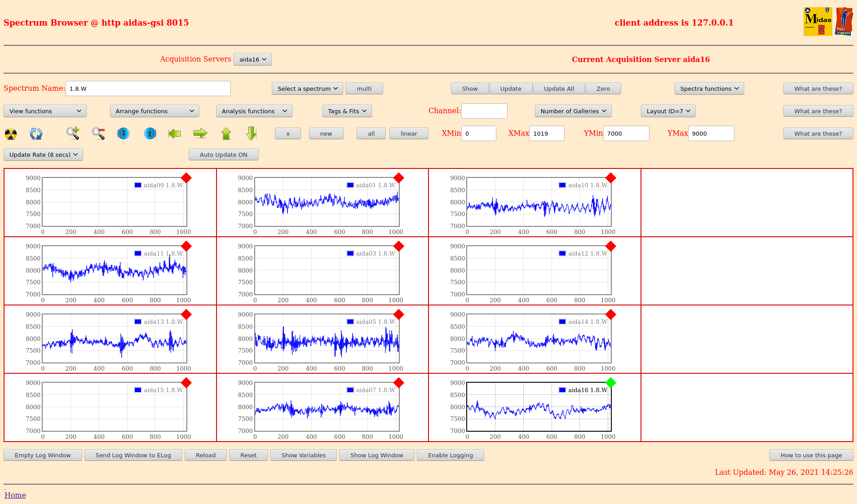Open the Analysis functions menu
This screenshot has width=857, height=504.
coord(254,111)
